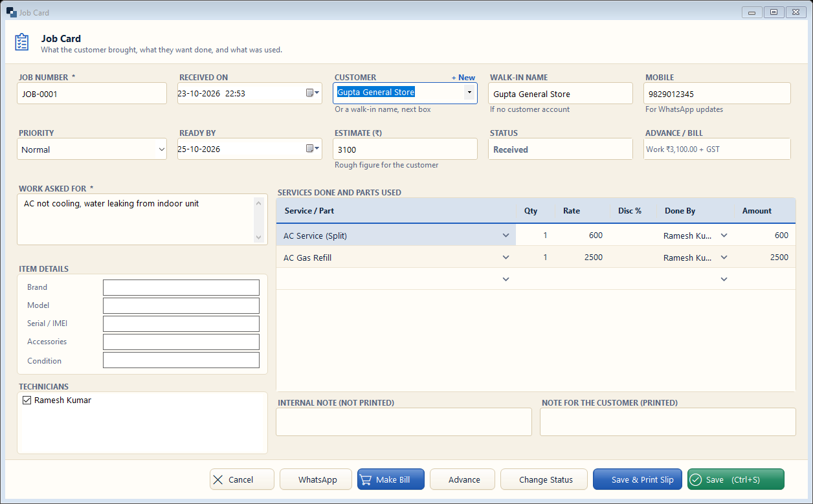This screenshot has width=813, height=504.
Task: Click the Amount column header
Action: pyautogui.click(x=765, y=211)
